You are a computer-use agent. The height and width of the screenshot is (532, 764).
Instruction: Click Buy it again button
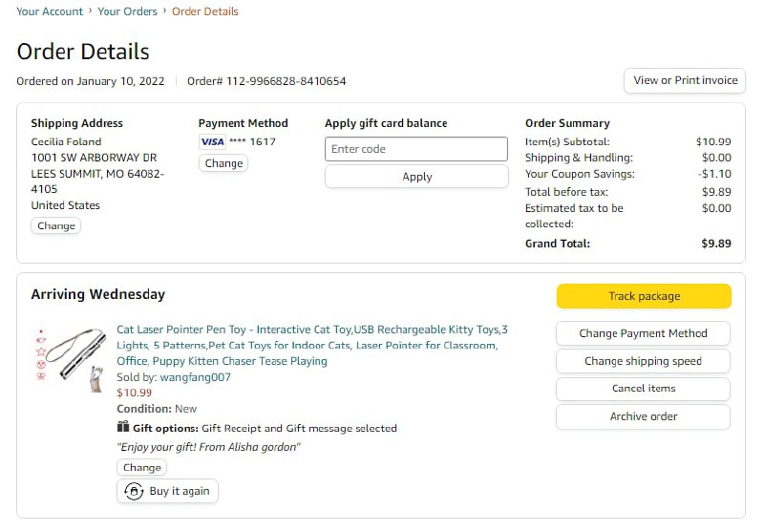(168, 491)
